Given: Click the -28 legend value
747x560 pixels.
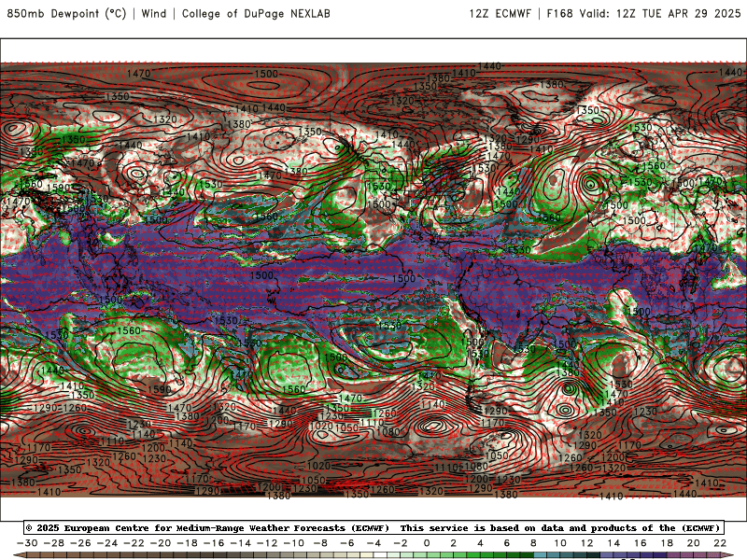Looking at the screenshot, I should point(53,543).
